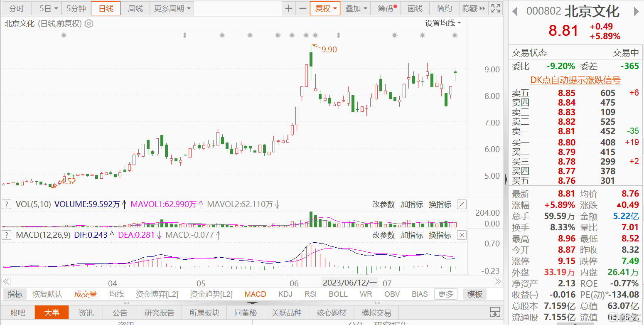
Task: Open 复权 adjustment dropdown
Action: [325, 8]
